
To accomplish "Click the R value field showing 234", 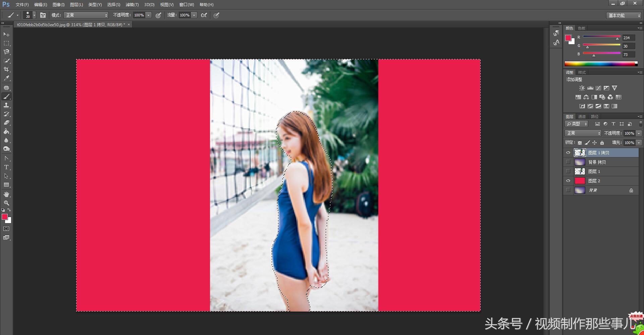I will pyautogui.click(x=629, y=38).
